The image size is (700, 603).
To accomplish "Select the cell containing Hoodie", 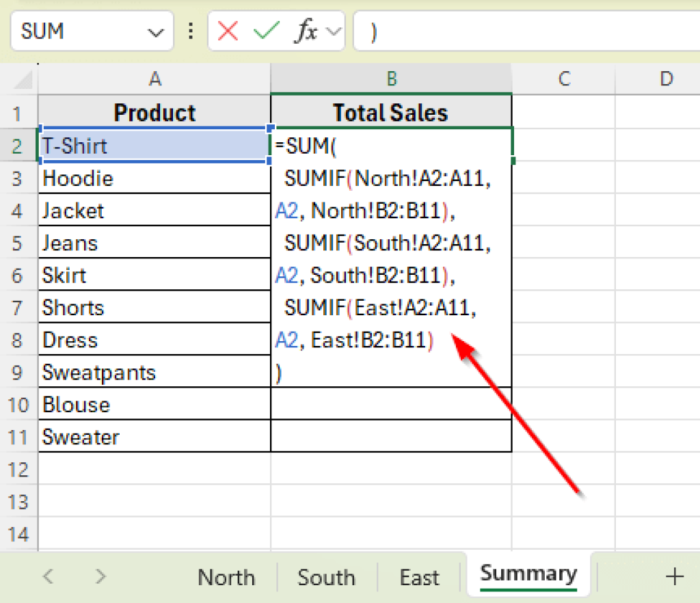I will [154, 178].
